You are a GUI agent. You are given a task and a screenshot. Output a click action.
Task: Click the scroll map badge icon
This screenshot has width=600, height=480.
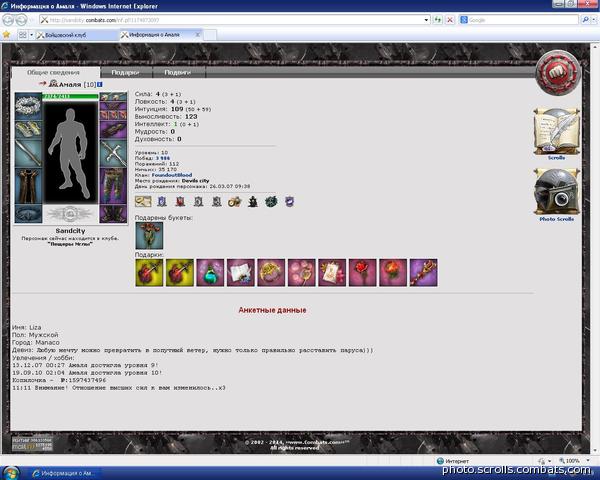pyautogui.click(x=143, y=201)
